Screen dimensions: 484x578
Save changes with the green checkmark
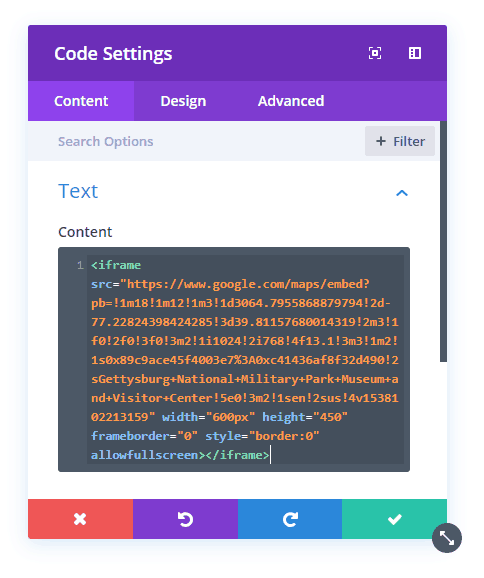[394, 519]
